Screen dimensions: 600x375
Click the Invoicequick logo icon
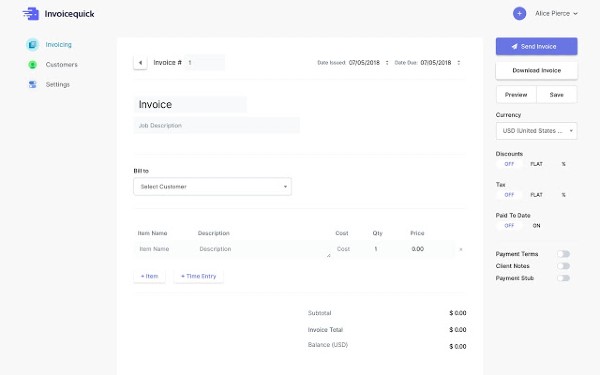(31, 14)
